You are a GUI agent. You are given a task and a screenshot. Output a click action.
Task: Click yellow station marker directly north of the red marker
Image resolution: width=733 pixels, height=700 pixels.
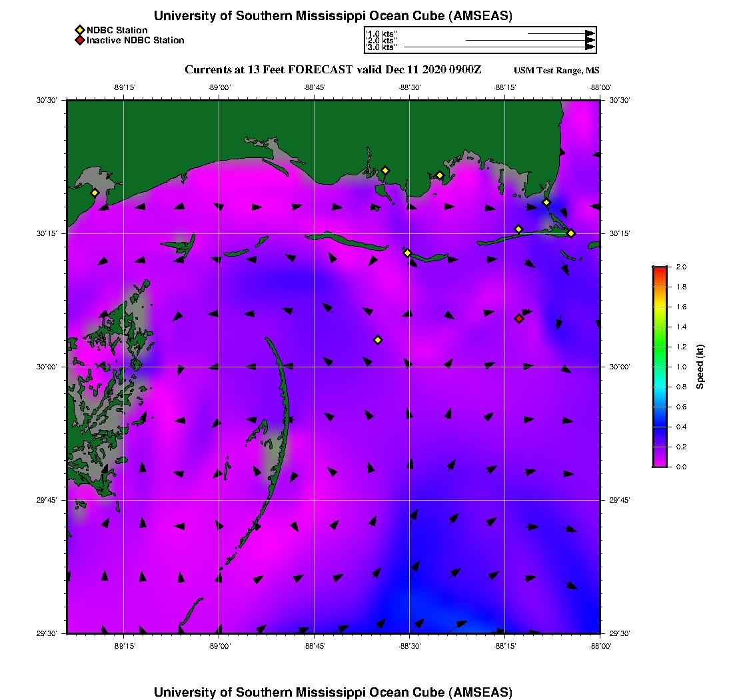tap(518, 229)
